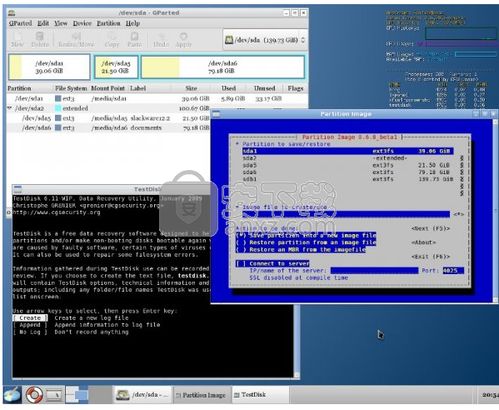Click the image file browse <*> button
499x410 pixels.
[458, 214]
